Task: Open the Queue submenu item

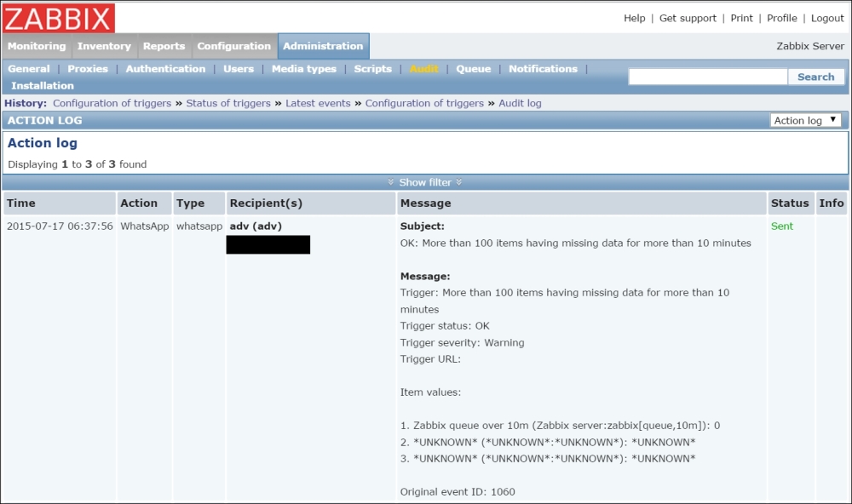Action: (x=473, y=69)
